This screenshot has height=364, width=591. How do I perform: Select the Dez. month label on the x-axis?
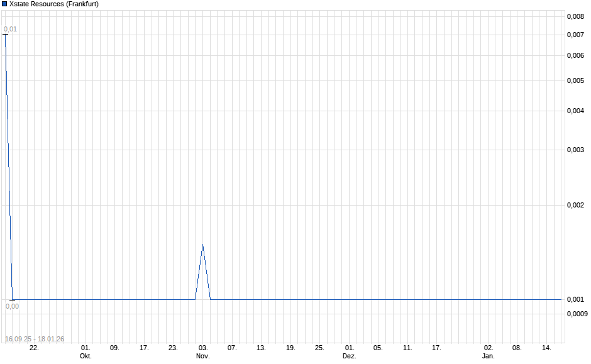point(348,355)
